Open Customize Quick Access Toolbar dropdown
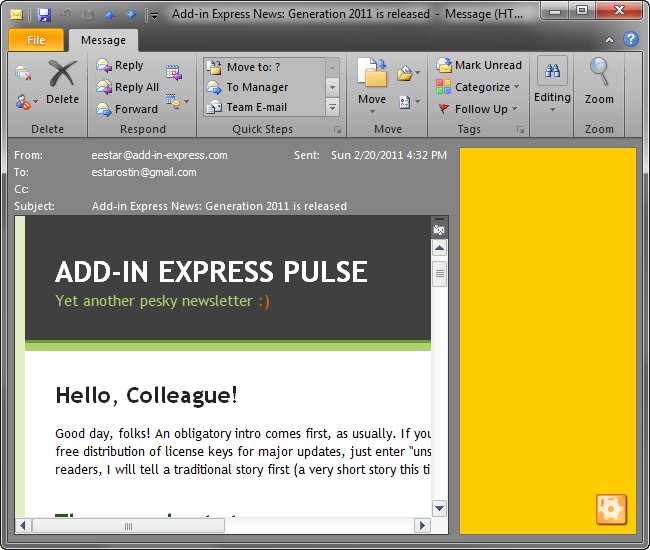This screenshot has width=650, height=550. coord(154,16)
